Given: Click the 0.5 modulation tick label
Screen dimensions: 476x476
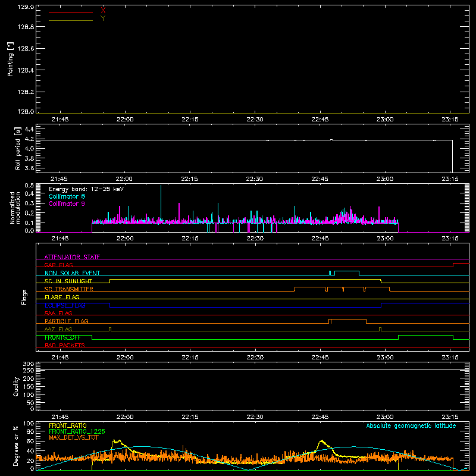Looking at the screenshot, I should [x=29, y=186].
